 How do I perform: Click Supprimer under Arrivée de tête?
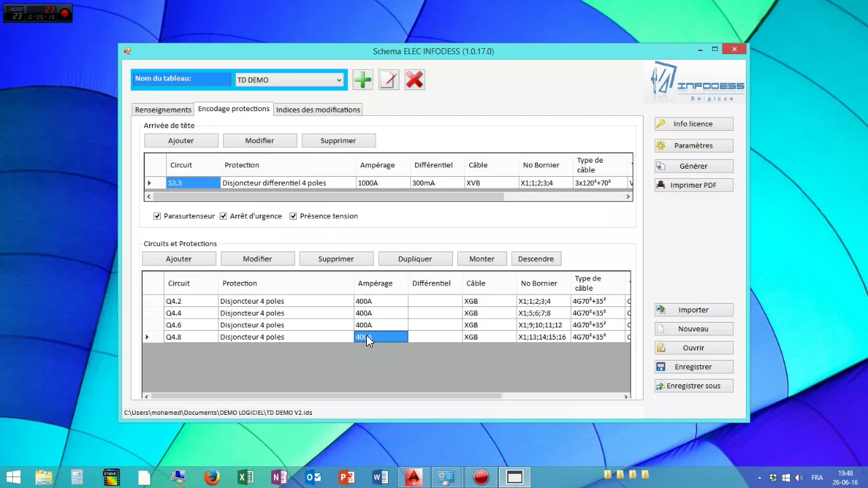click(x=338, y=141)
